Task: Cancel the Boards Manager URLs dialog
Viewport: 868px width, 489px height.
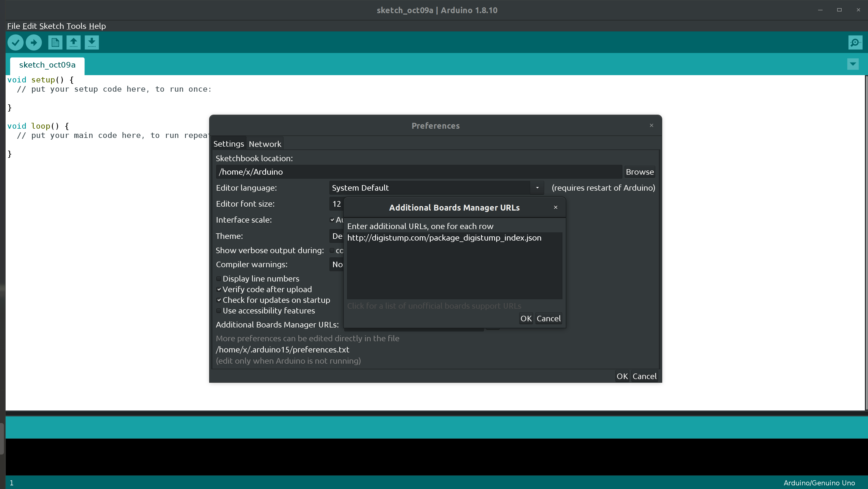Action: [549, 319]
